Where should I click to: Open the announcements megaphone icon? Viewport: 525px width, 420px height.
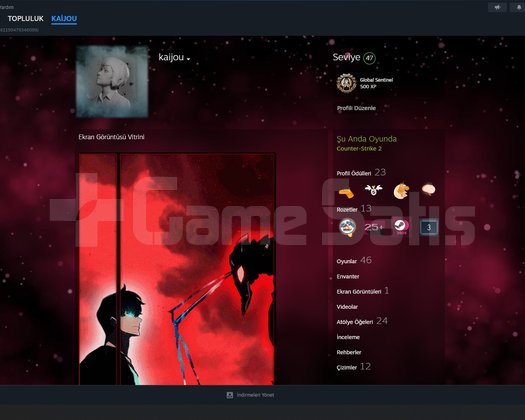pos(498,7)
